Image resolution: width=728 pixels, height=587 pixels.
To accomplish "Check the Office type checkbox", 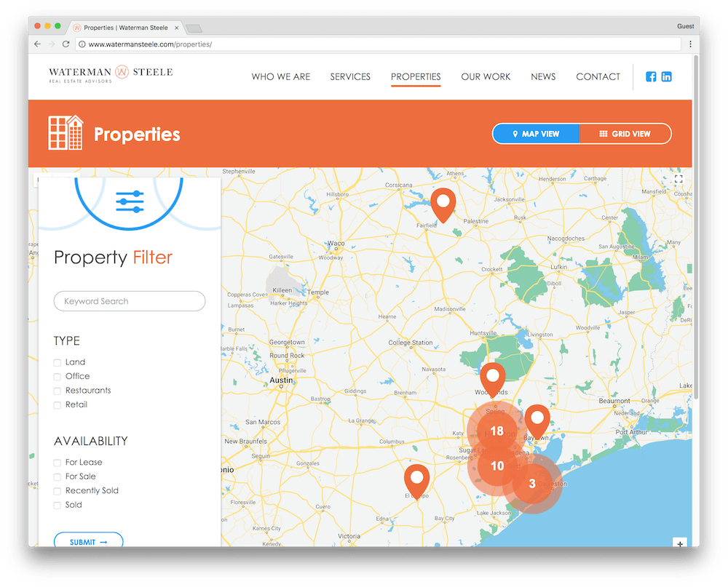I will pyautogui.click(x=57, y=376).
